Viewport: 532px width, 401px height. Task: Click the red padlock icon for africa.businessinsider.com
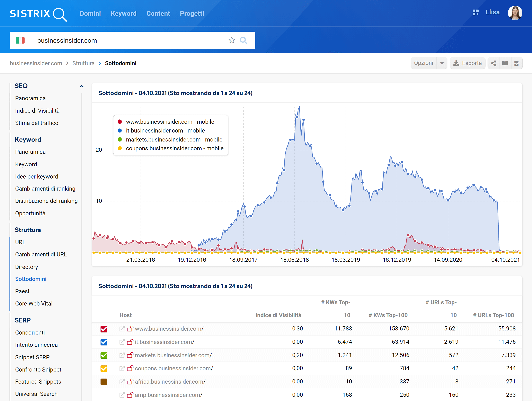click(130, 381)
